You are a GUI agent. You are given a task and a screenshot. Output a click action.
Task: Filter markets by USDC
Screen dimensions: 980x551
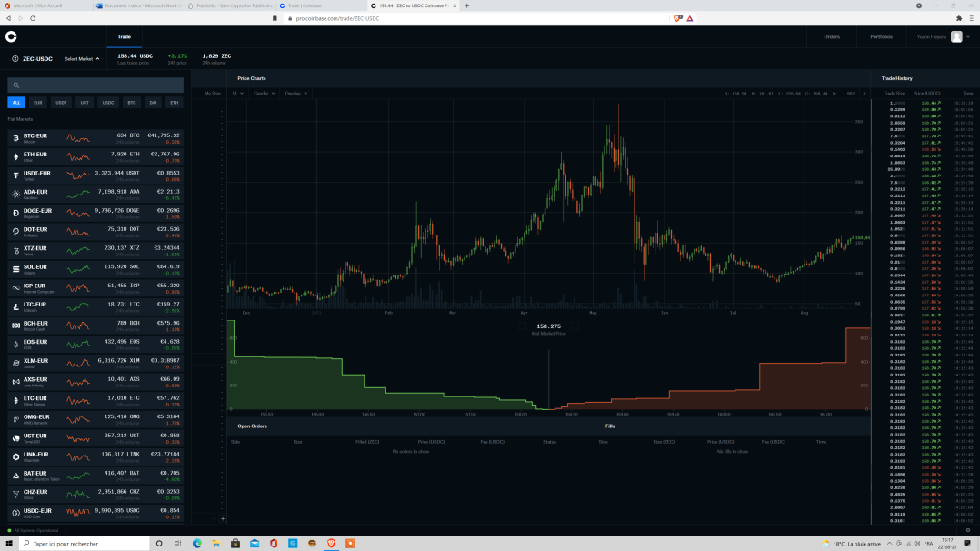tap(108, 103)
